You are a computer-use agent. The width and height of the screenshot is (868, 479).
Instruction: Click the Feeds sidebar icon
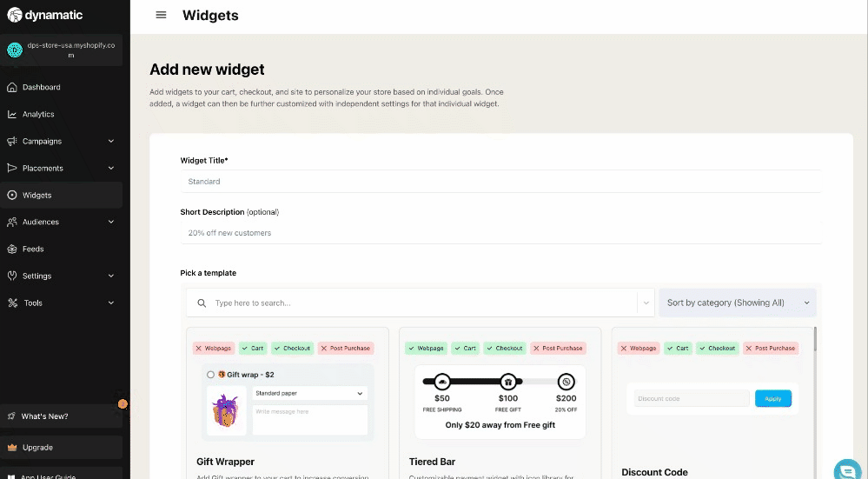pos(12,249)
